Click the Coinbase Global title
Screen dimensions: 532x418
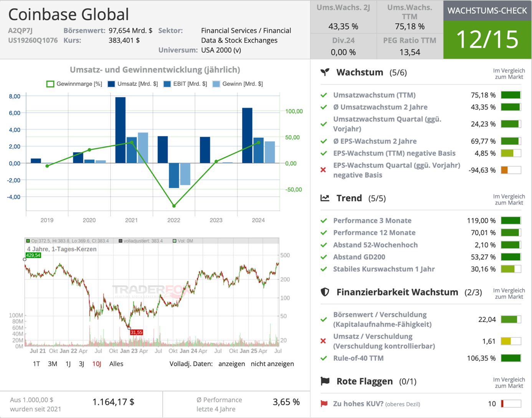pyautogui.click(x=69, y=15)
